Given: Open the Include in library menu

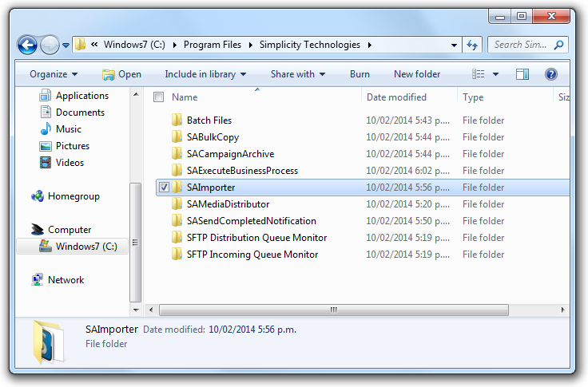Looking at the screenshot, I should [x=205, y=74].
